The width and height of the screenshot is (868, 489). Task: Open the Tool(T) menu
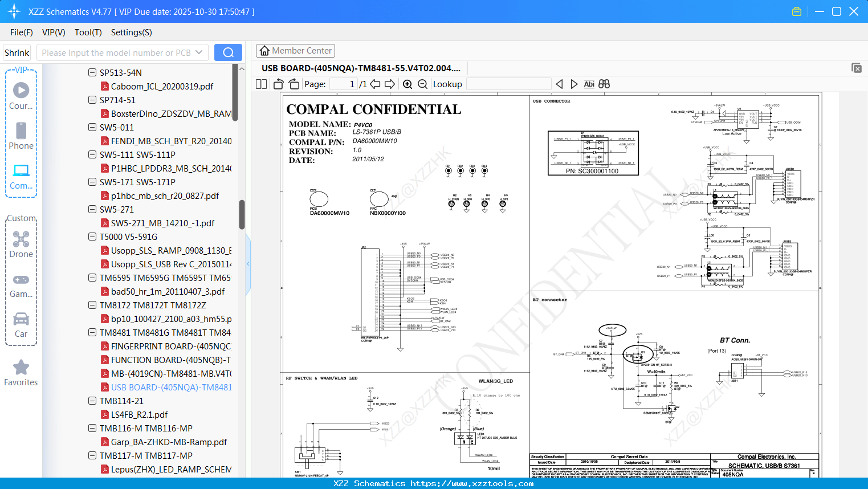click(x=88, y=32)
